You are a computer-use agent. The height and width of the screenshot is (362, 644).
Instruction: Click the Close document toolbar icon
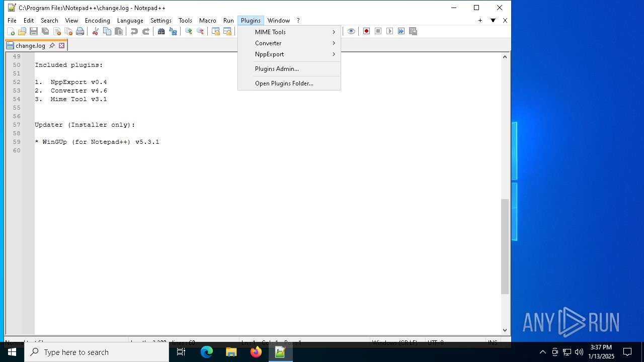click(x=57, y=31)
